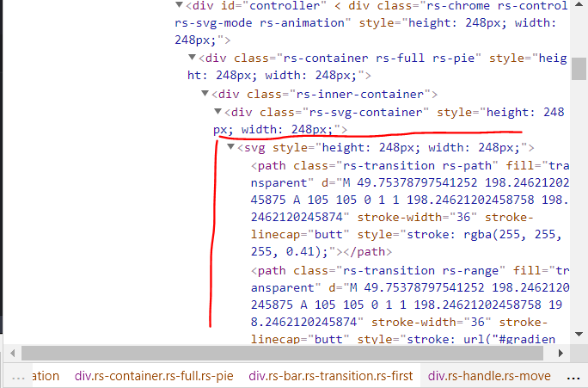Click 'stroke-width="36"' in rs-range element

pos(431,322)
